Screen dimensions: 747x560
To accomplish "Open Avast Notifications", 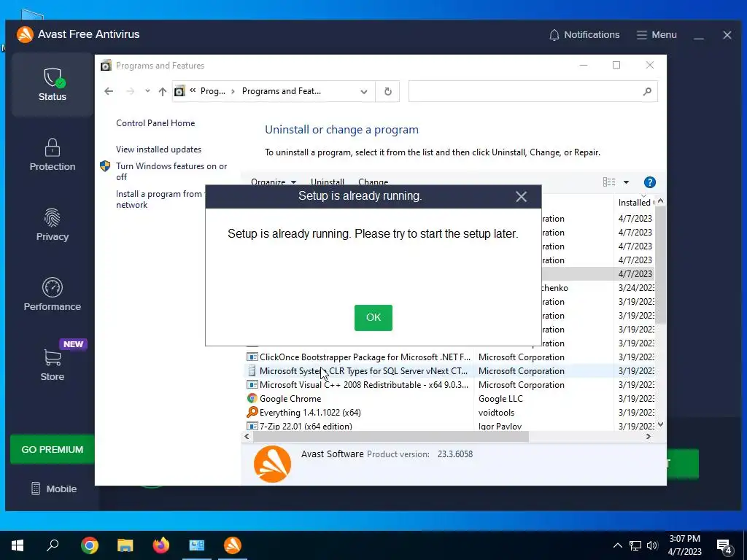I will click(584, 35).
